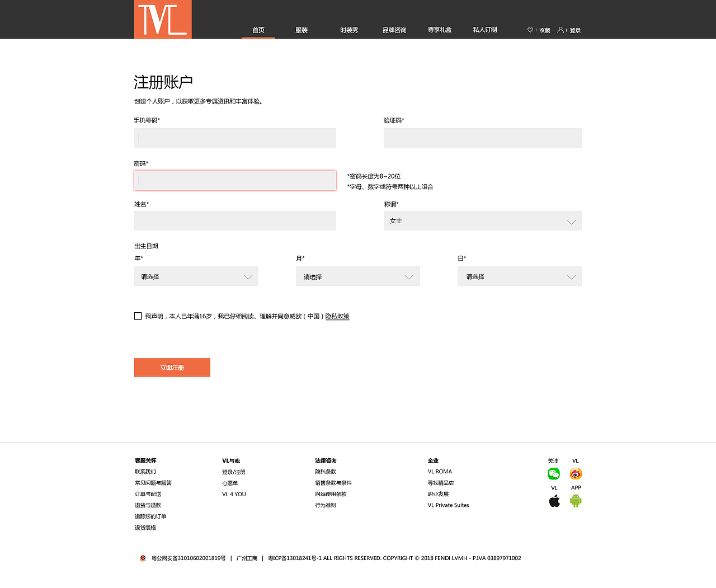The height and width of the screenshot is (588, 716).
Task: Open 行为准则 footer link
Action: tap(326, 505)
